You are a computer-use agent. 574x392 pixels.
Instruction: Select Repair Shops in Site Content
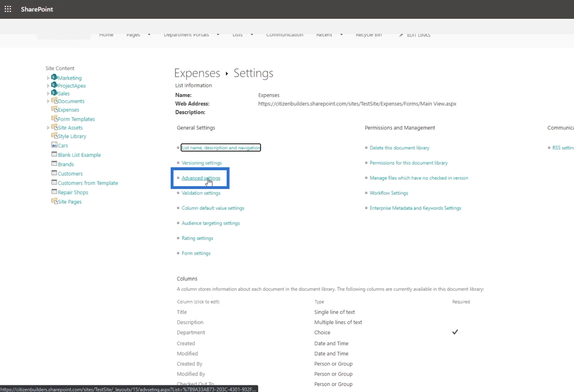73,192
